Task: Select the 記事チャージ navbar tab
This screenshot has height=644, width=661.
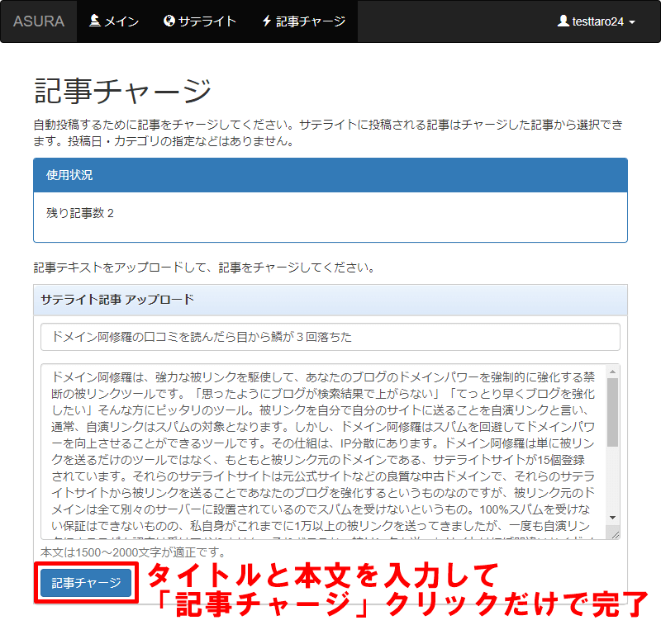Action: coord(303,21)
